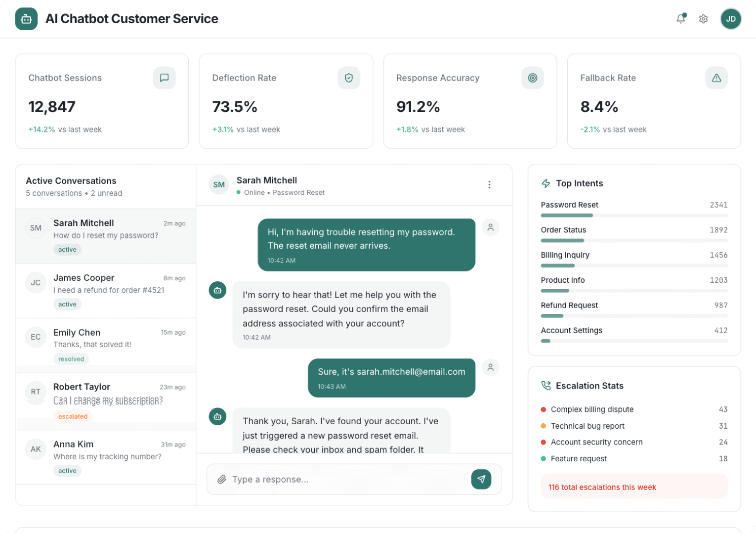
Task: Click the Response Accuracy target icon
Action: [x=532, y=78]
